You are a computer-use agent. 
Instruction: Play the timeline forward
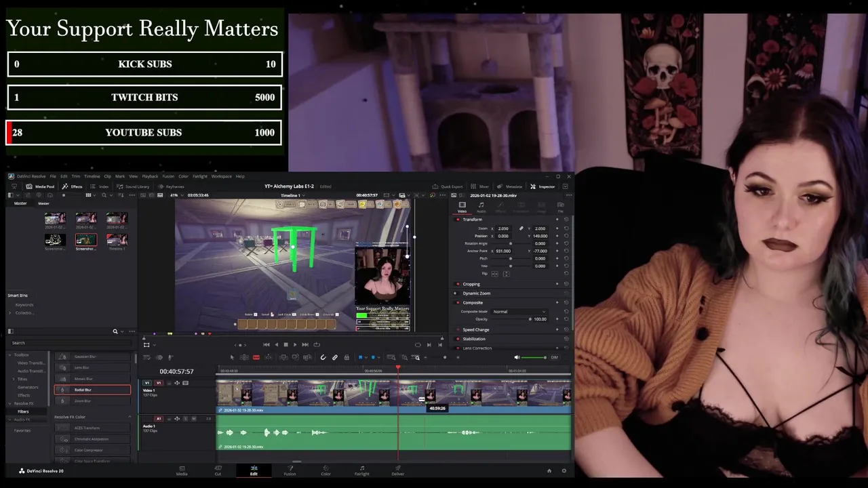[295, 344]
